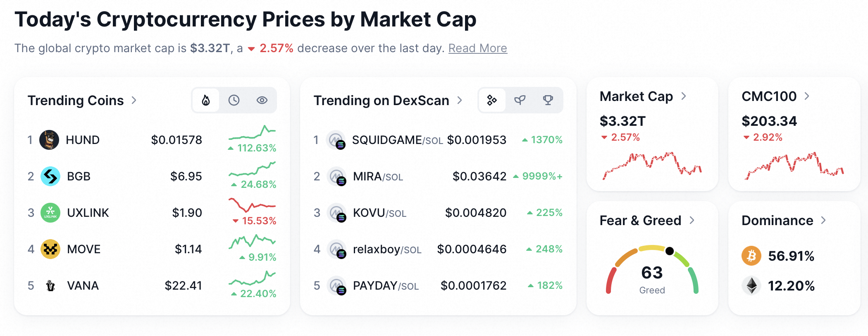The image size is (868, 336).
Task: Click the BGB coin logo
Action: (50, 176)
